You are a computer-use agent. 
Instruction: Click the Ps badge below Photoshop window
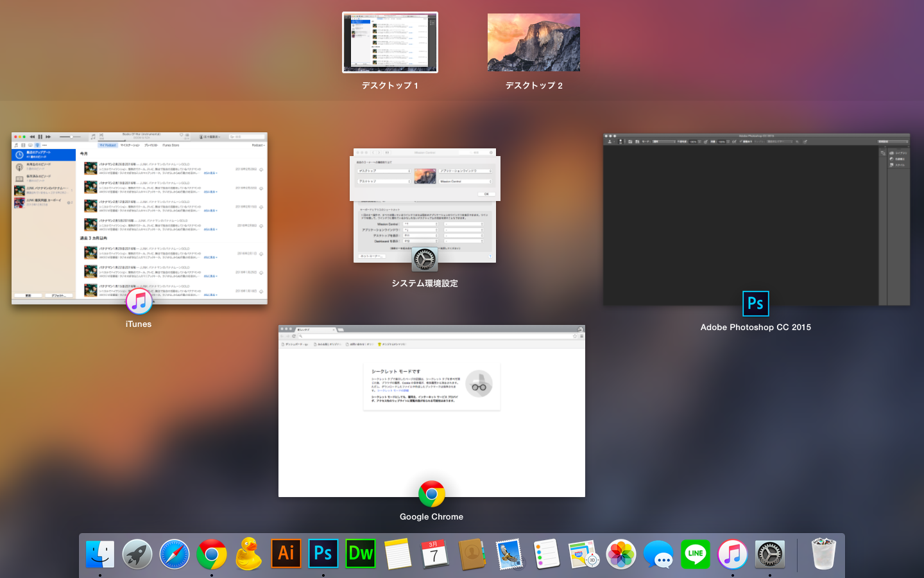tap(756, 304)
